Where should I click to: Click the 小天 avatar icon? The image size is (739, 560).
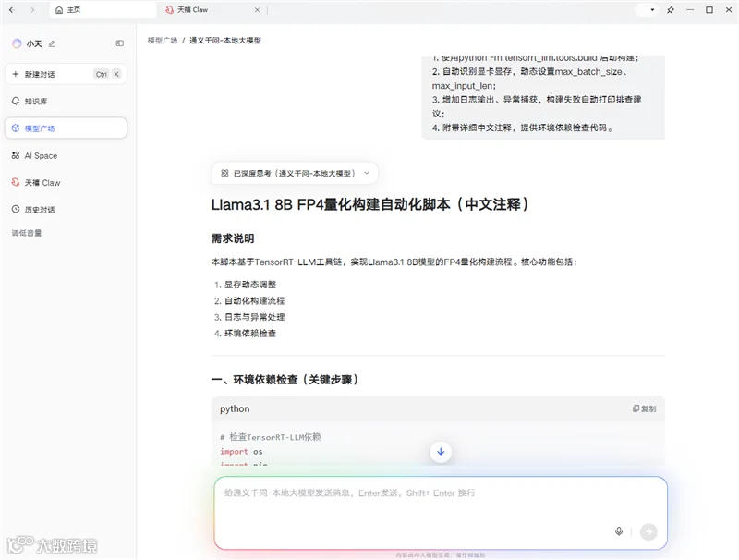[x=17, y=43]
